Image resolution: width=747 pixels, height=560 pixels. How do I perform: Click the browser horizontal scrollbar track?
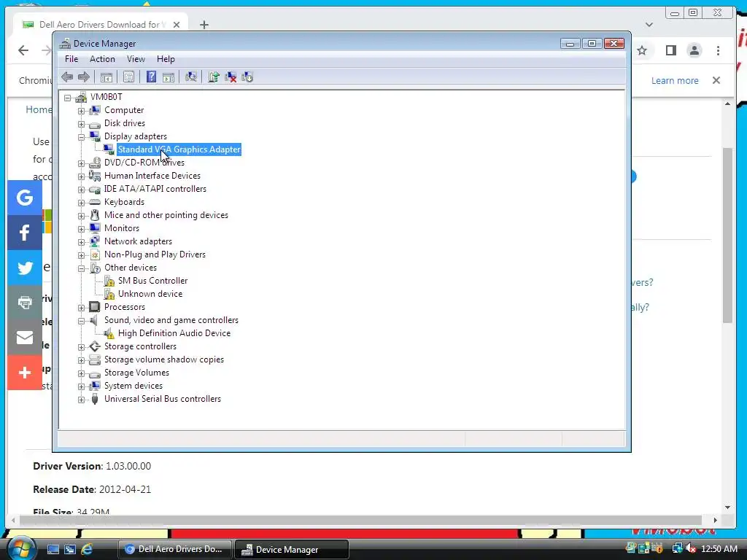(362, 520)
